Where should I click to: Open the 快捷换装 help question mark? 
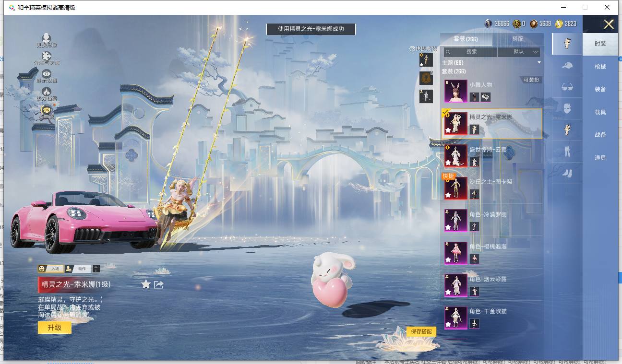(412, 49)
